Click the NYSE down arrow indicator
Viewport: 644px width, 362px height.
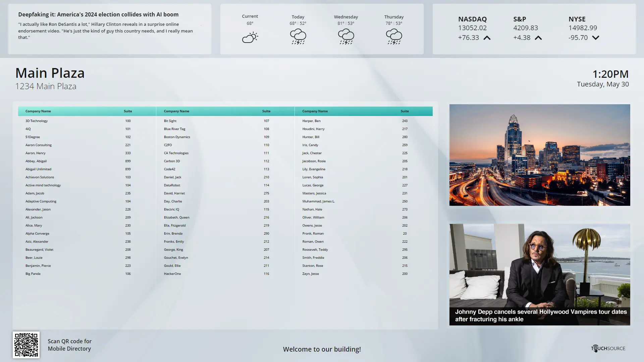click(x=596, y=38)
